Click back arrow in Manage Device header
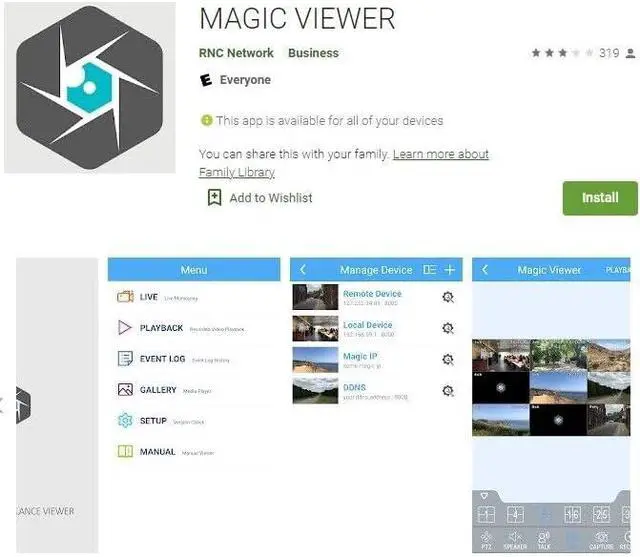This screenshot has height=557, width=640. pos(303,269)
